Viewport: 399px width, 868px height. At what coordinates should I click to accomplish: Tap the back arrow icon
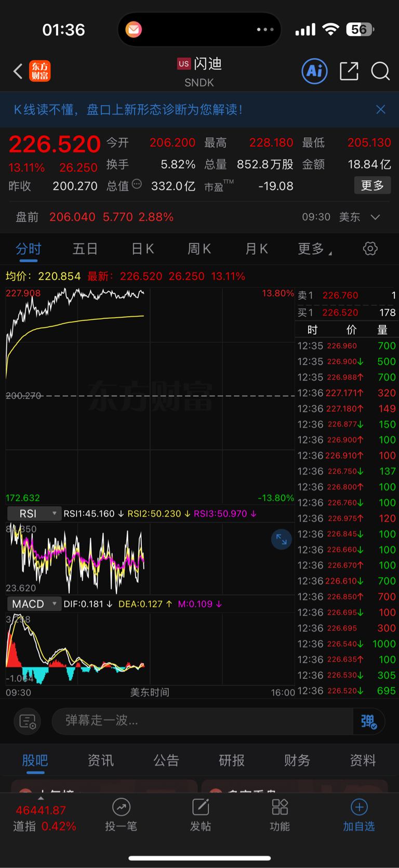coord(18,71)
